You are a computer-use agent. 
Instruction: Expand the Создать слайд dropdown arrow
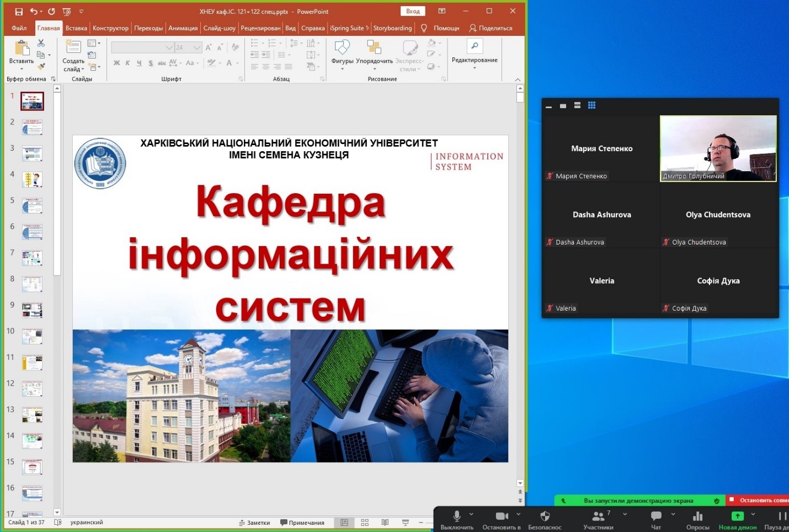pyautogui.click(x=82, y=70)
